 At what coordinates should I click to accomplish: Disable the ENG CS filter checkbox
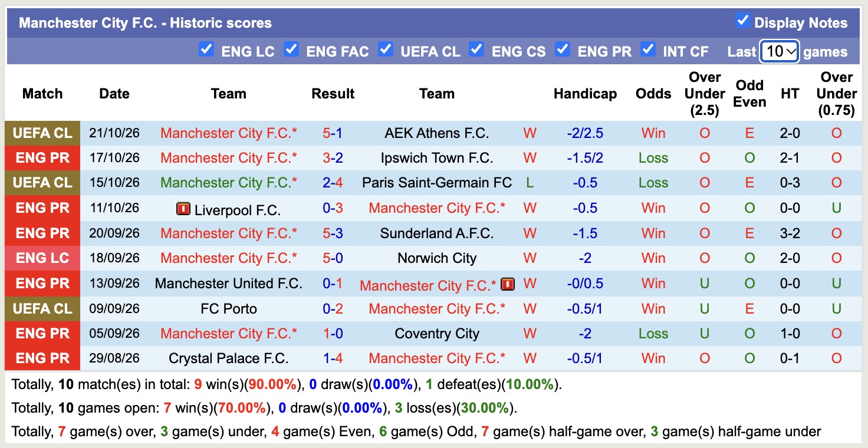476,49
